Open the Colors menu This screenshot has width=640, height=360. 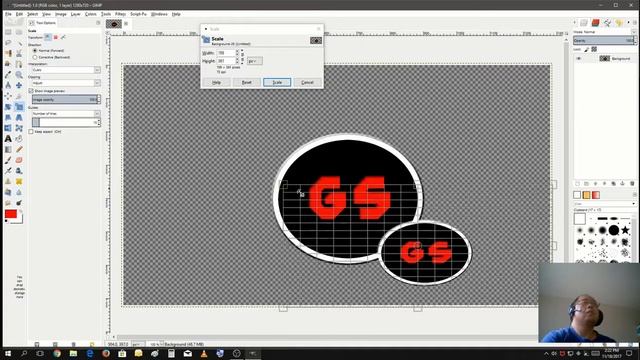pos(91,14)
